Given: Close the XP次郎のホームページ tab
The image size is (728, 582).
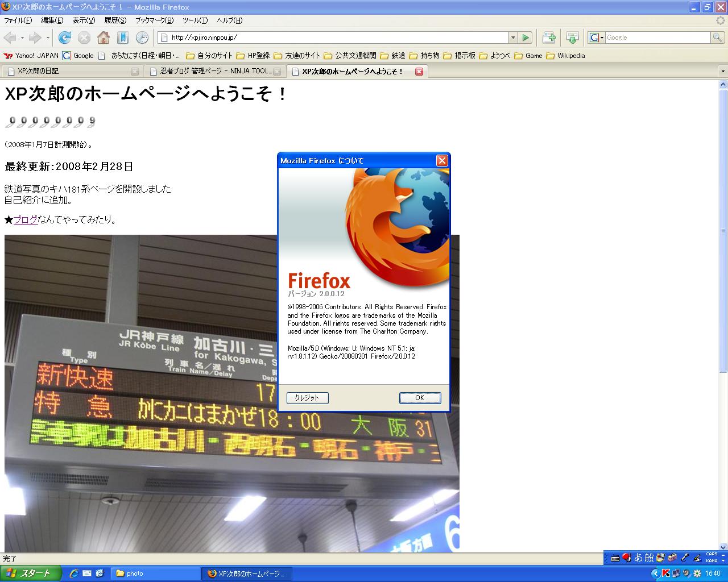Looking at the screenshot, I should (x=419, y=72).
